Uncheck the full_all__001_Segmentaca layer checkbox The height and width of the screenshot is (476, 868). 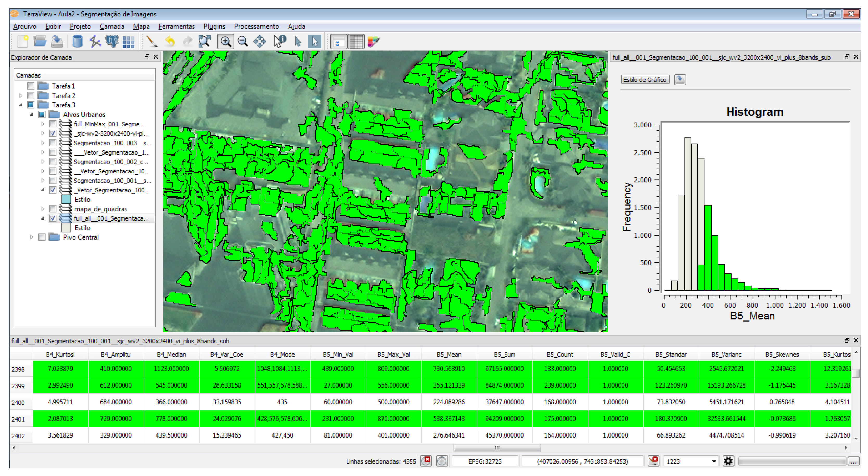pyautogui.click(x=53, y=218)
